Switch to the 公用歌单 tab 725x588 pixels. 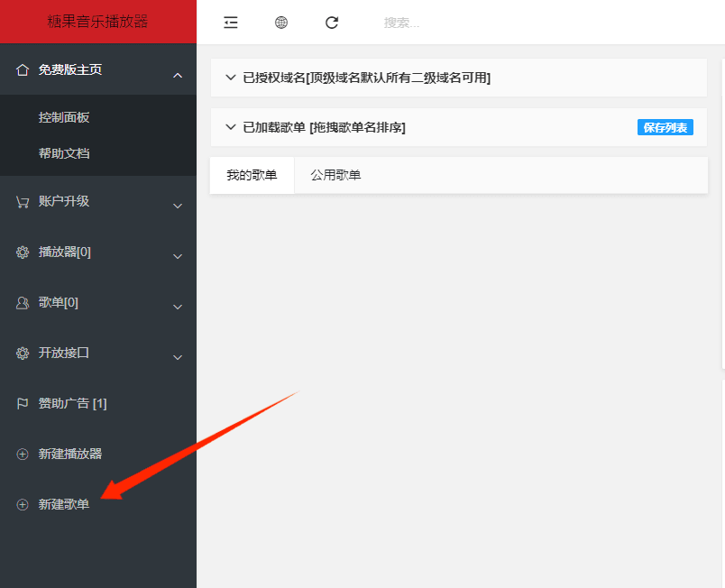point(335,175)
